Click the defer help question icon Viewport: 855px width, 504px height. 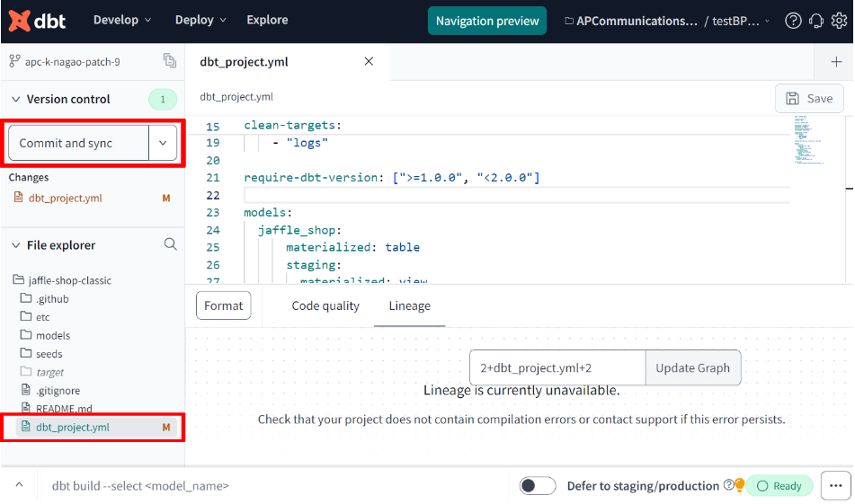[728, 485]
